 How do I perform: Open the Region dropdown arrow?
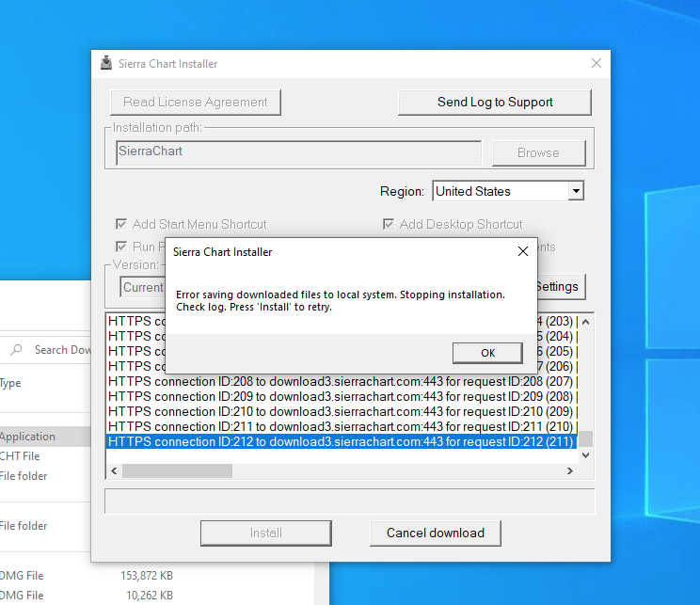point(576,191)
